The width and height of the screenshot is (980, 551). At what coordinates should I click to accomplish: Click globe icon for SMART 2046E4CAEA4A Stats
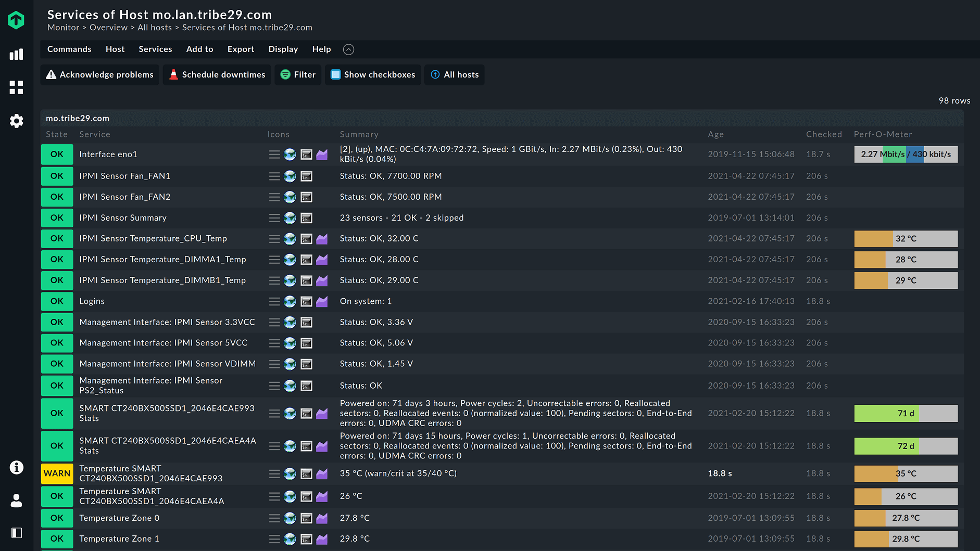[x=290, y=446]
